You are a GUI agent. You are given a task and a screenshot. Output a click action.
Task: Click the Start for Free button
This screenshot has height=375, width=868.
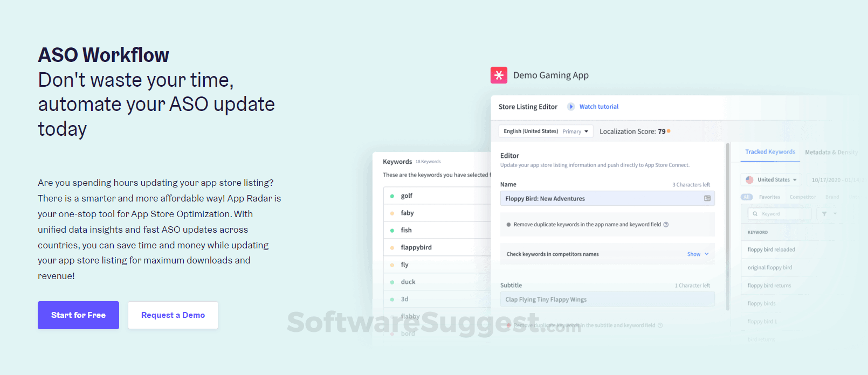pos(78,315)
